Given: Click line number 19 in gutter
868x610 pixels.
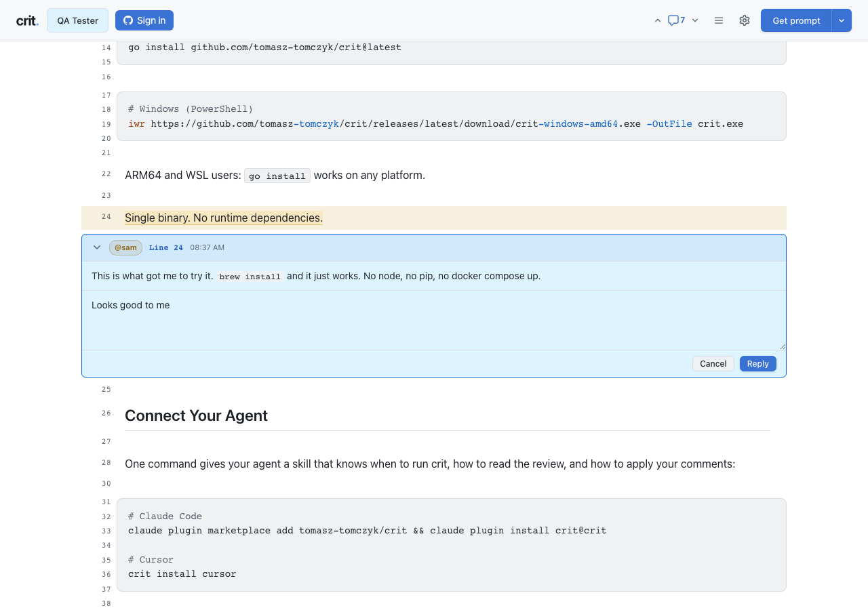Looking at the screenshot, I should pyautogui.click(x=106, y=124).
